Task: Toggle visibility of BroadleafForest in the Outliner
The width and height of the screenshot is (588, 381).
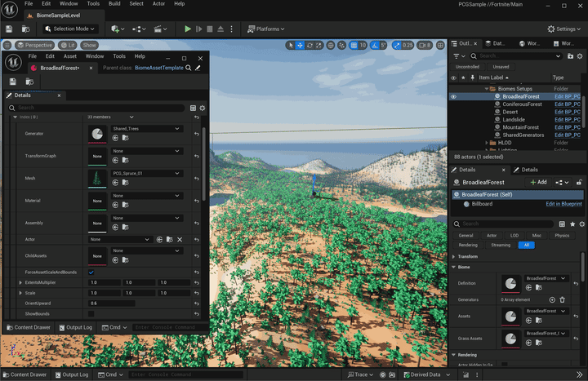Action: [453, 96]
